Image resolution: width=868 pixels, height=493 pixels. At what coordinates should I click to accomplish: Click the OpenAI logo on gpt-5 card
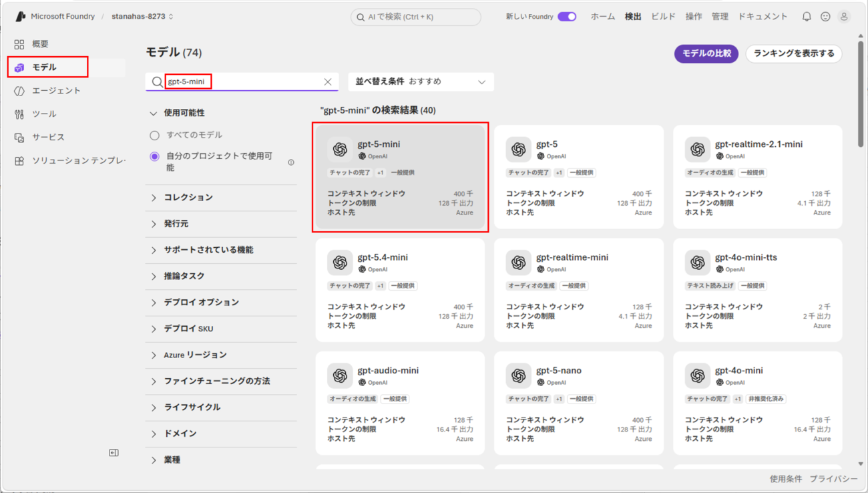(x=519, y=150)
